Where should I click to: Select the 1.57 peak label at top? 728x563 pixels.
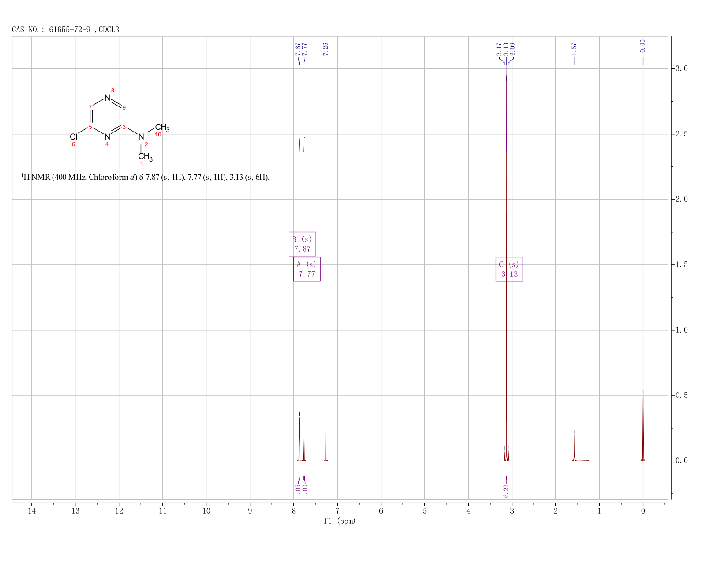coord(574,49)
